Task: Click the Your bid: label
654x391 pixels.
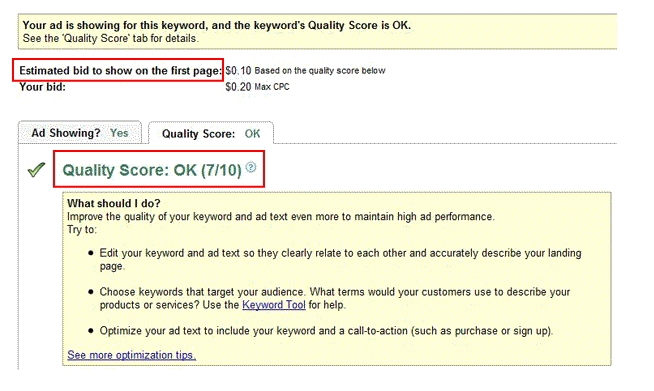Action: (x=43, y=87)
